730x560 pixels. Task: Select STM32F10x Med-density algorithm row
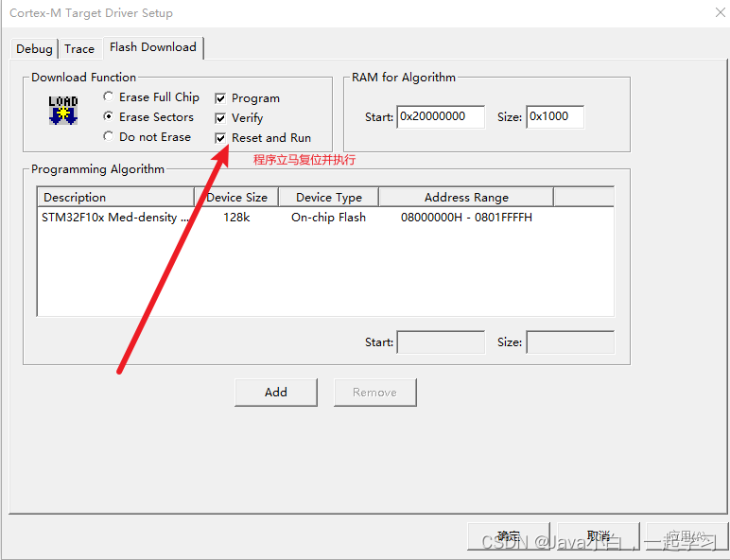click(x=325, y=218)
